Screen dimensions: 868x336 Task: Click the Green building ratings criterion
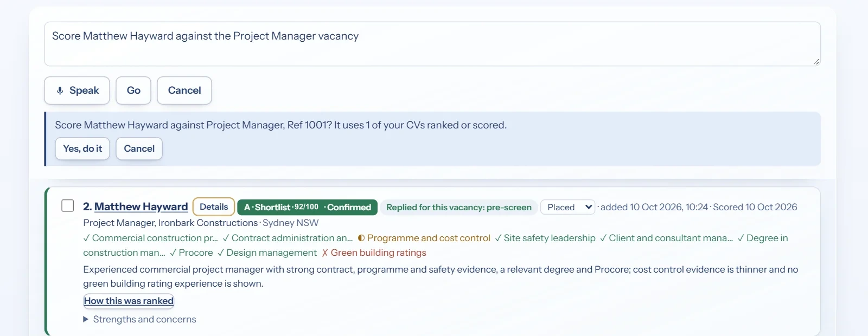pyautogui.click(x=374, y=253)
